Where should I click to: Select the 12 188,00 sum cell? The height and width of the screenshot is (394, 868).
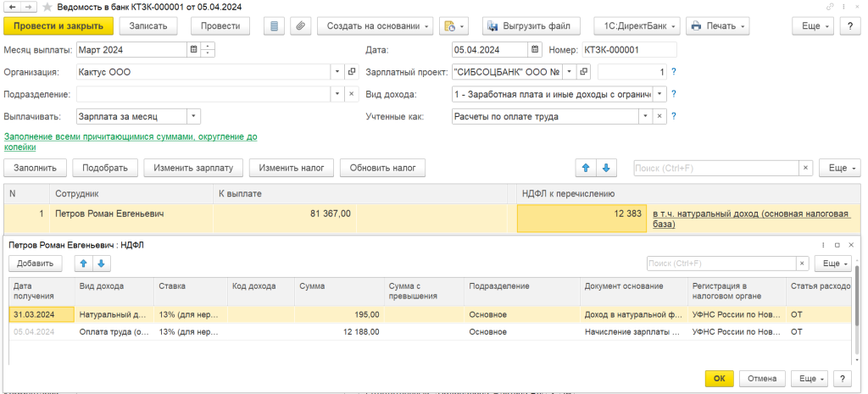pos(338,332)
